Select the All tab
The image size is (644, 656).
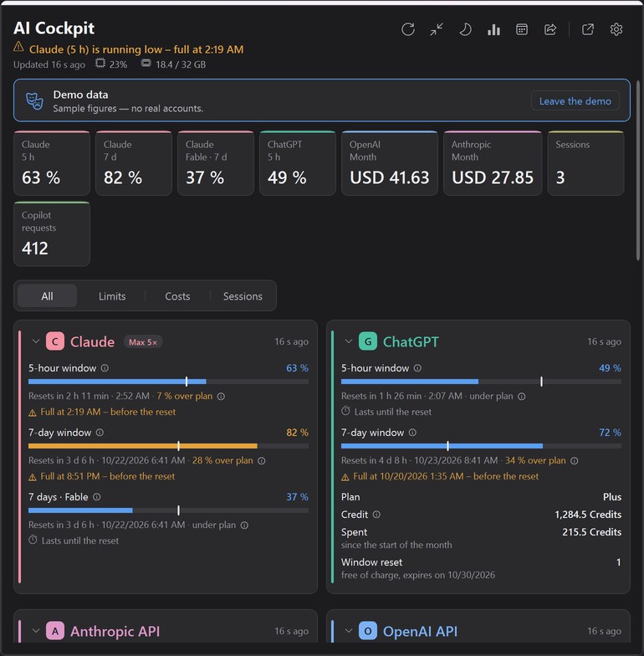tap(47, 296)
